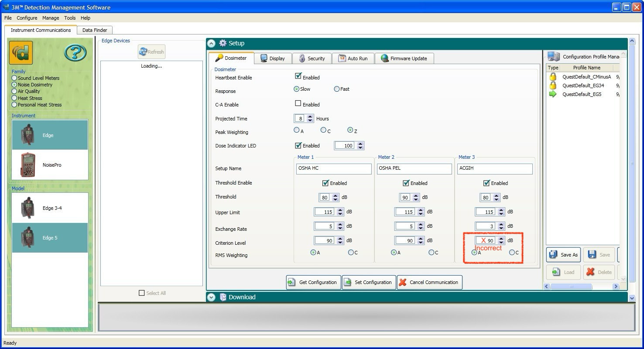Expand the Download panel

point(212,297)
